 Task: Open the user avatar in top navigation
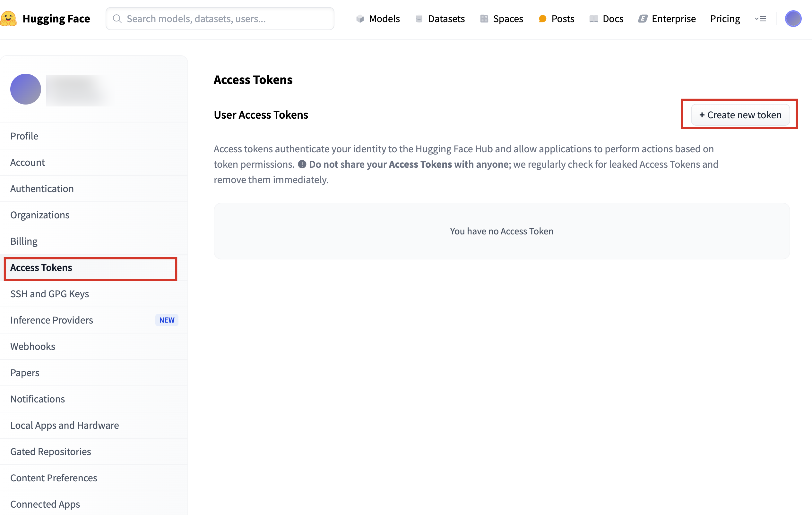click(x=793, y=19)
